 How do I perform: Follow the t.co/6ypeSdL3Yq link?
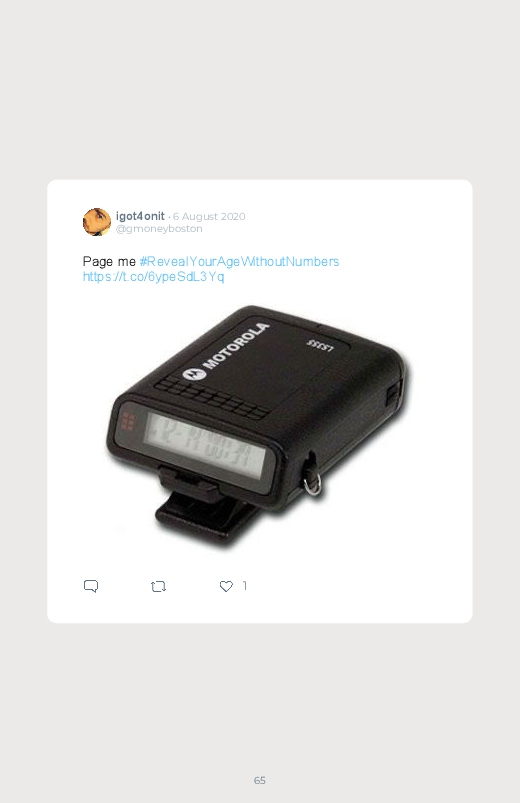coord(154,277)
